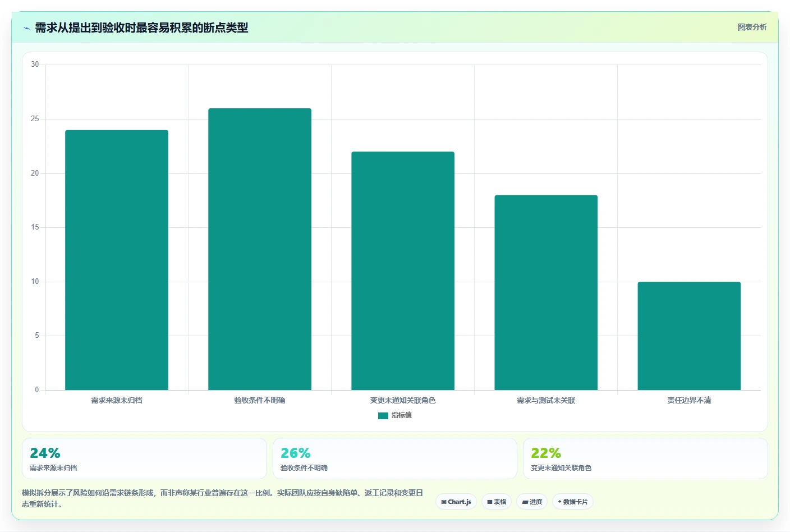Click the y-axis tick label 25
This screenshot has width=790, height=532.
[35, 119]
